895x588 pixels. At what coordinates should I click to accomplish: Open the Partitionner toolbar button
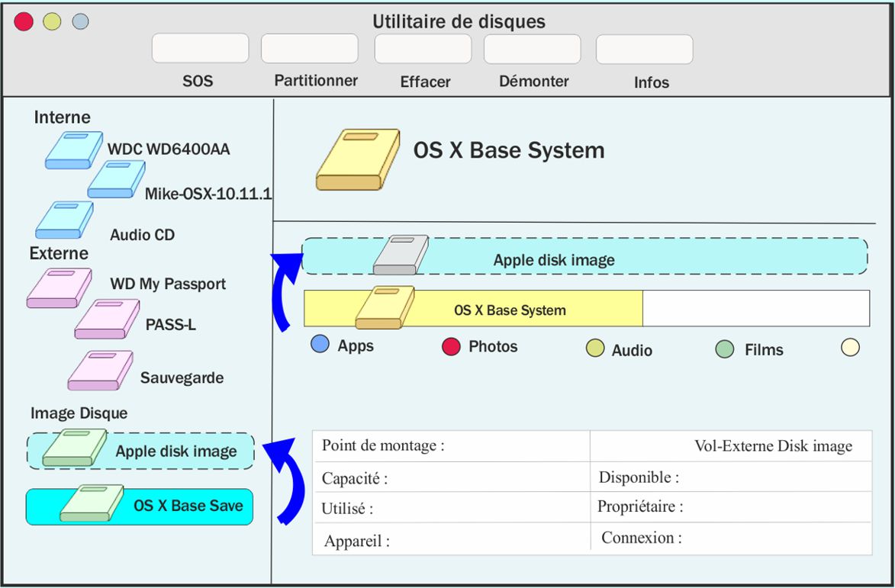309,49
